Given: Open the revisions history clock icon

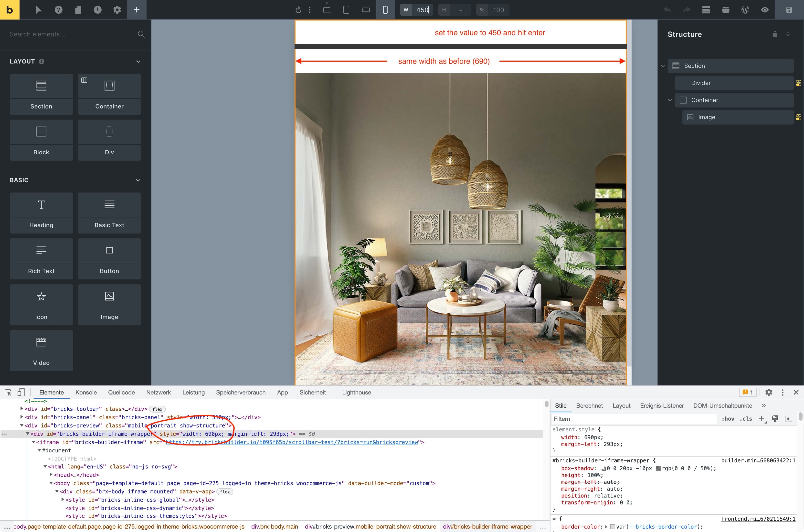Looking at the screenshot, I should tap(97, 10).
